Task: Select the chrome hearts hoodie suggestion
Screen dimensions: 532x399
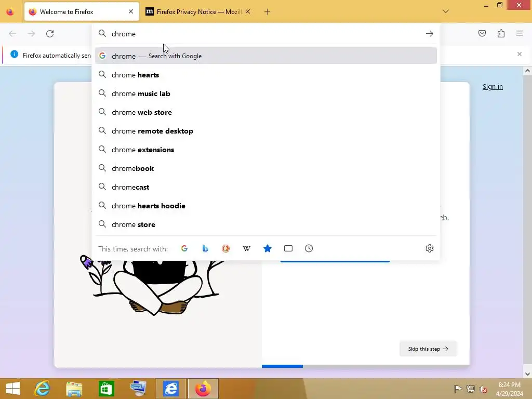Action: 266,206
